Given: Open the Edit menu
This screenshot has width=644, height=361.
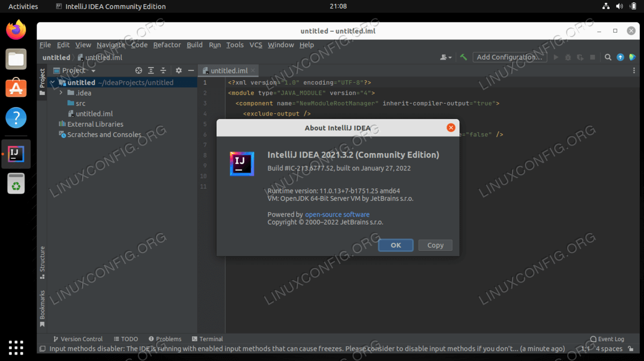Looking at the screenshot, I should (63, 45).
